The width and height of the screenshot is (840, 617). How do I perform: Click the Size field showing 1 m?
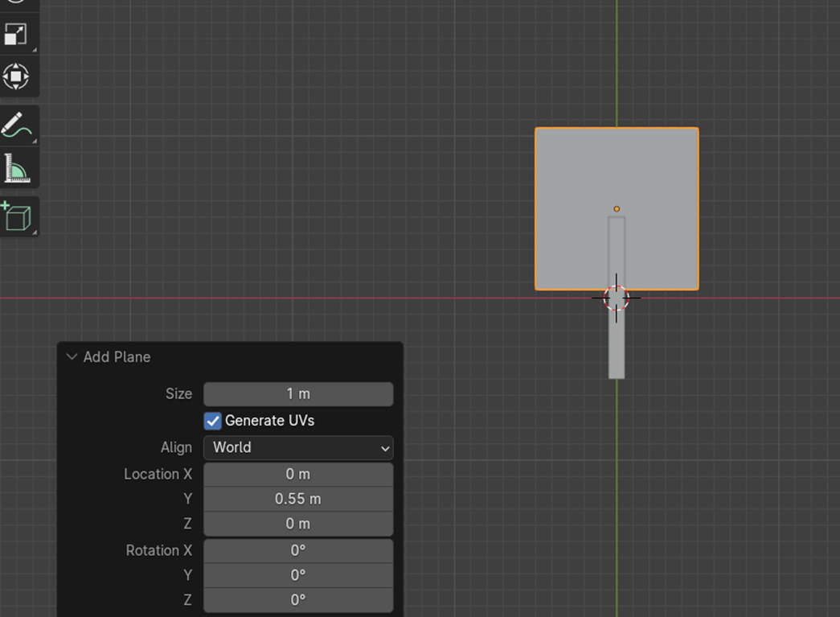(298, 394)
